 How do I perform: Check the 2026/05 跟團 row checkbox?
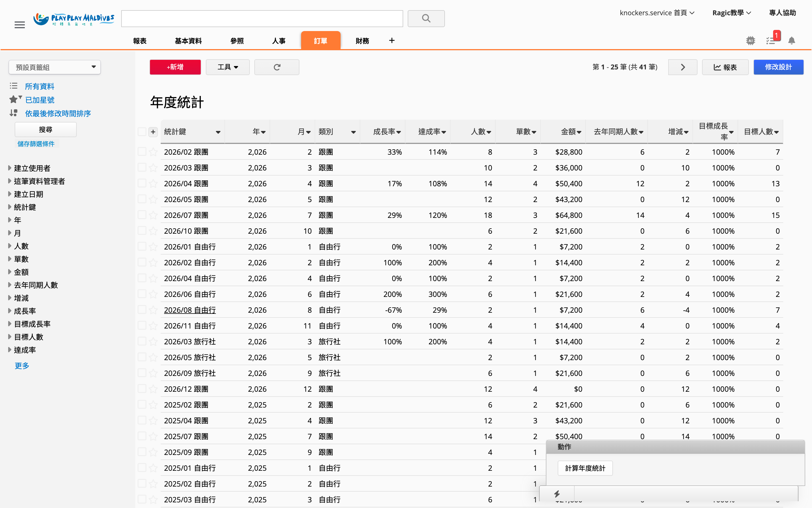click(x=142, y=199)
